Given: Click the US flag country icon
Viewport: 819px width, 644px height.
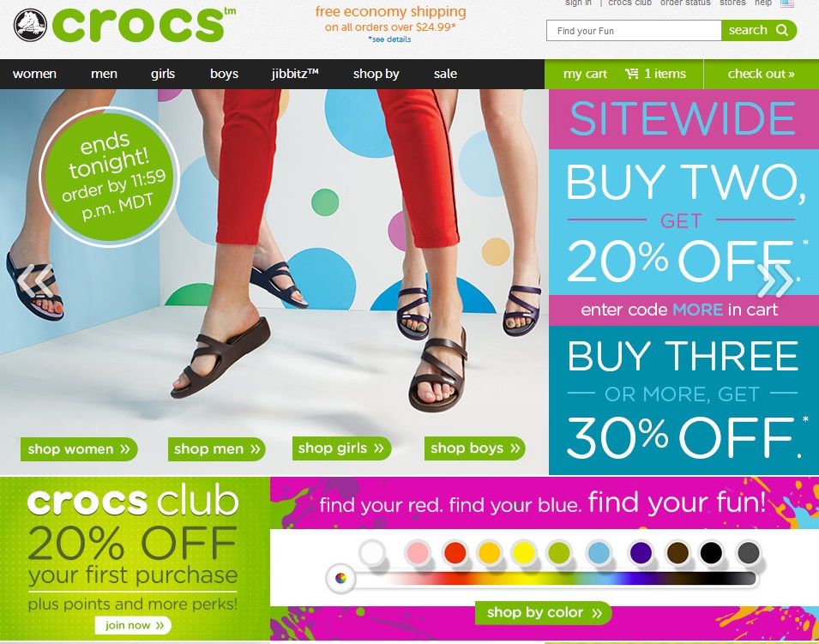Looking at the screenshot, I should tap(787, 3).
